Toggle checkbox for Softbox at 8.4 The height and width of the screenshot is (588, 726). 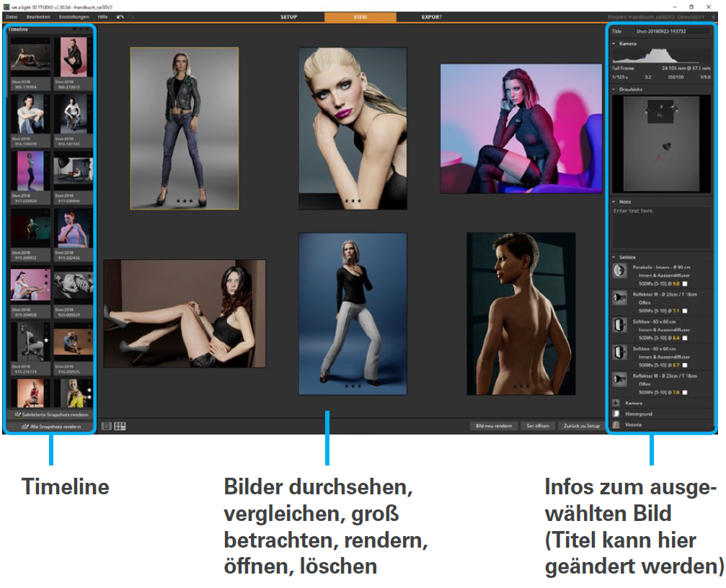(x=686, y=337)
